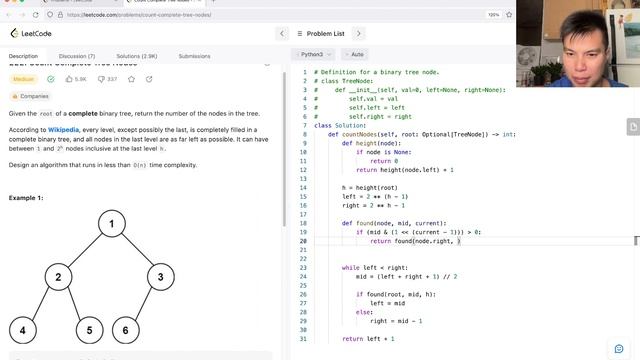
Task: Open the Python3 language dropdown
Action: coord(313,54)
